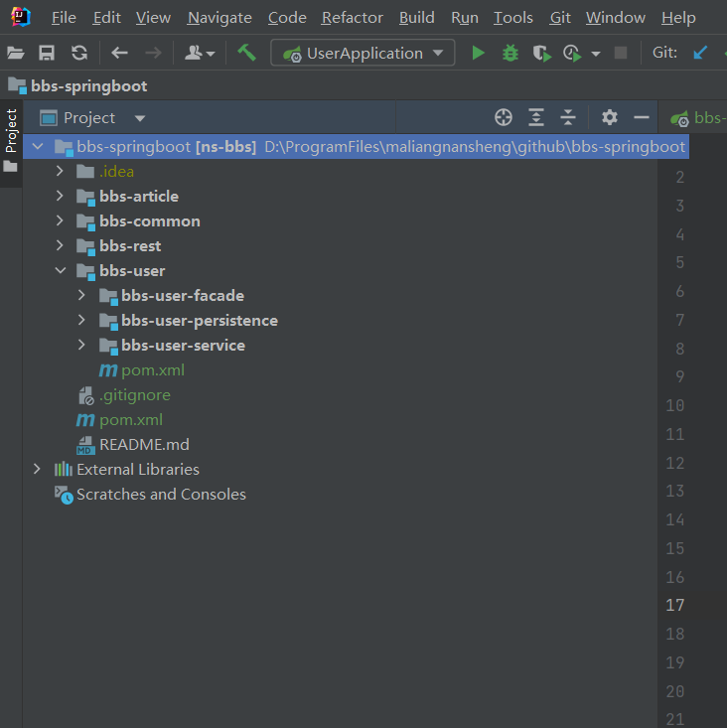
Task: Expand the bbs-article module
Action: tap(61, 197)
